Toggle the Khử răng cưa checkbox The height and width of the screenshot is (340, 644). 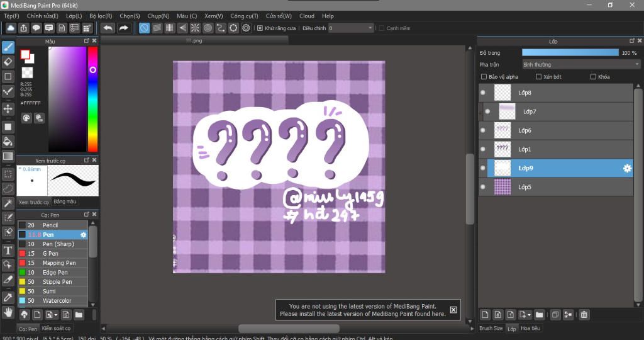point(260,28)
